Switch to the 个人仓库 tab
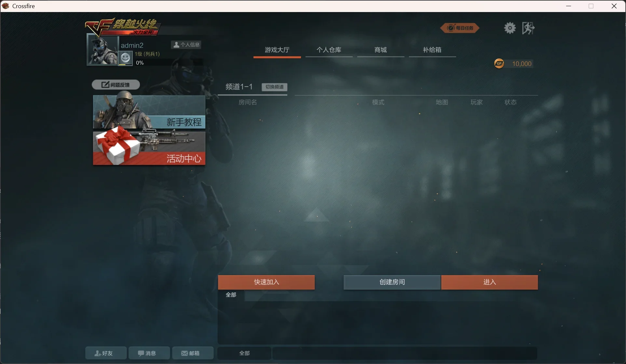This screenshot has height=364, width=626. (329, 50)
